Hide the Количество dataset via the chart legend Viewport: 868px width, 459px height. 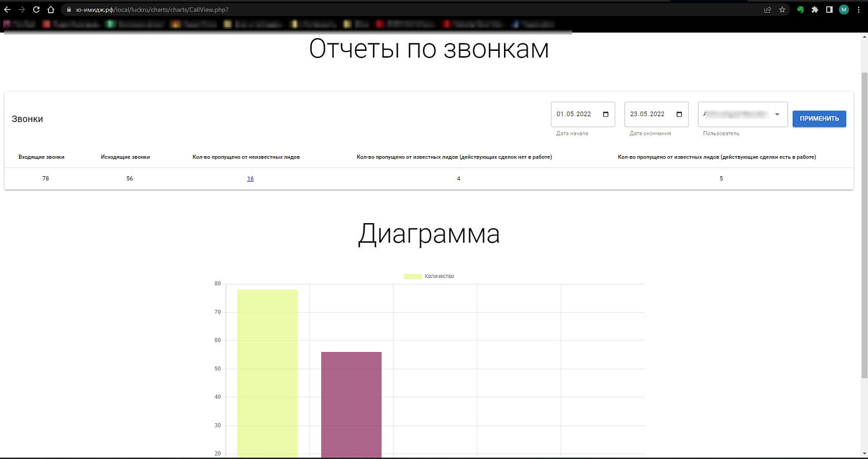[439, 276]
